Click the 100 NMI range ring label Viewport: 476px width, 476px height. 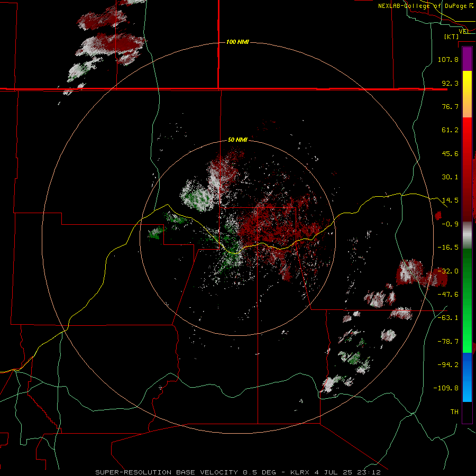(x=237, y=42)
